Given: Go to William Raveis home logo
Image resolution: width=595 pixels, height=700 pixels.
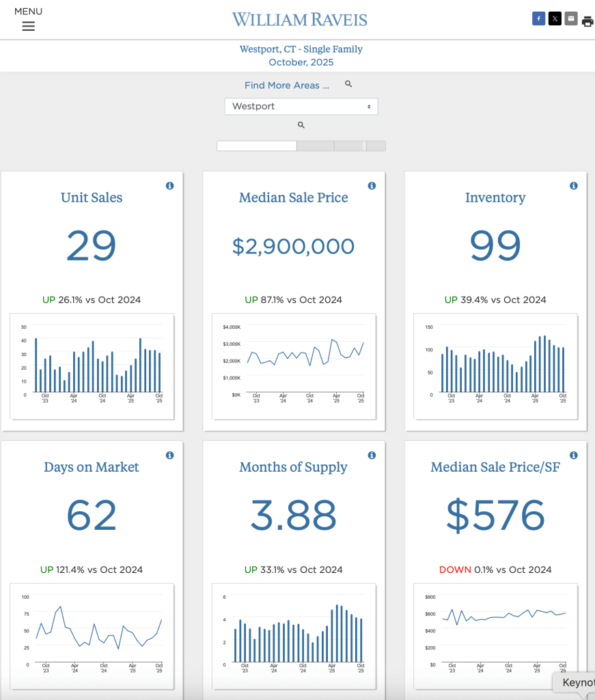Looking at the screenshot, I should [x=299, y=19].
